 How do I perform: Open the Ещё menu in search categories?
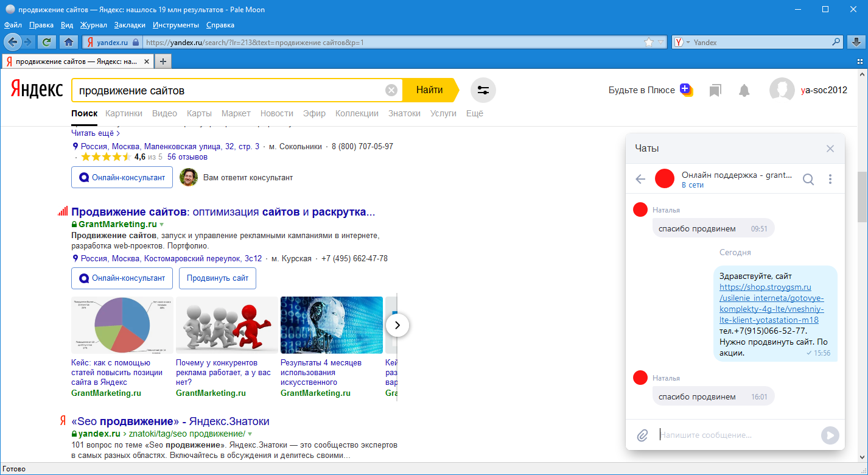point(475,113)
